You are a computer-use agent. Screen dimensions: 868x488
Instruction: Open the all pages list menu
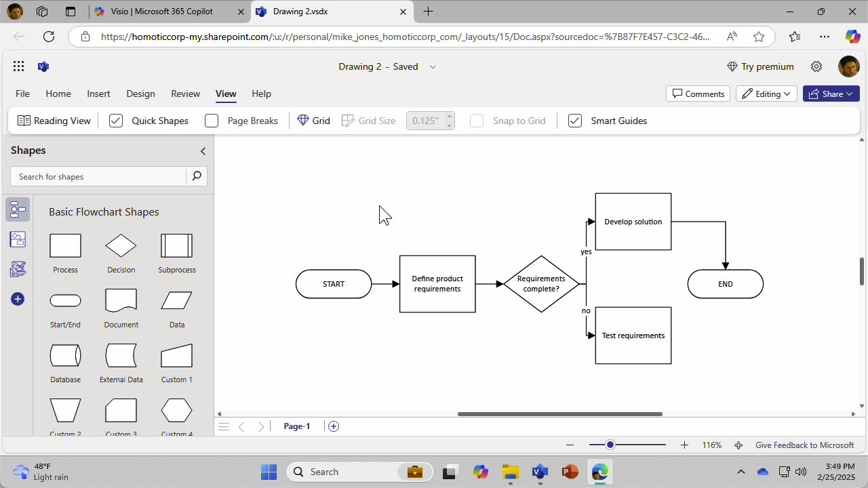(x=223, y=426)
